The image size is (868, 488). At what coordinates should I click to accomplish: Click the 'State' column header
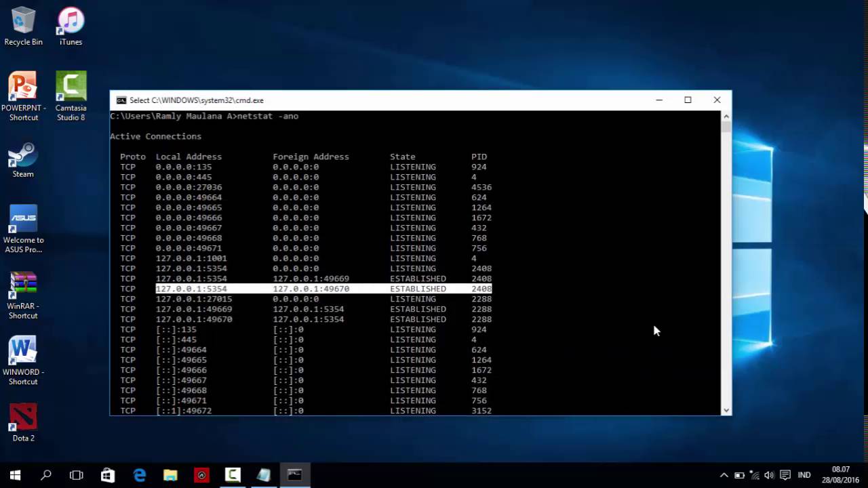(403, 157)
